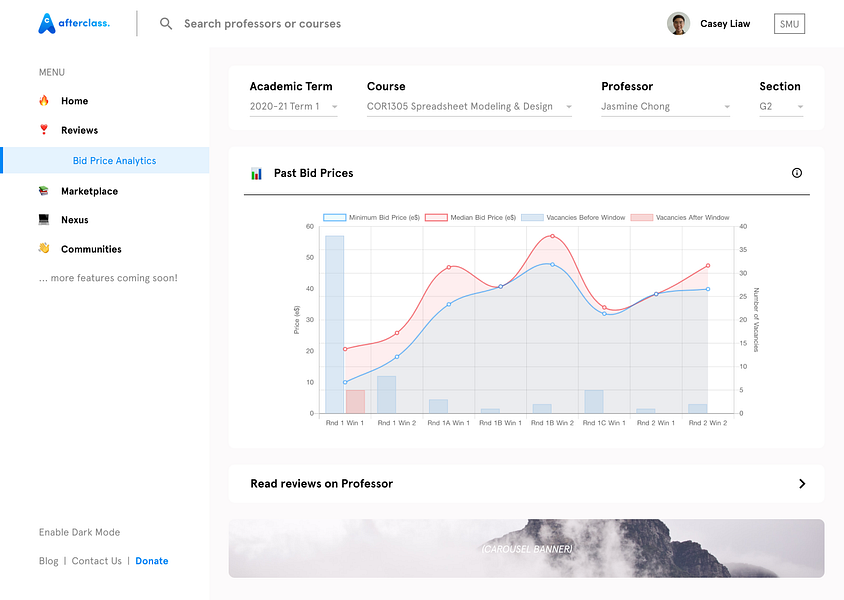Click the afterclass logo icon
Screen dimensions: 844x600
47,24
